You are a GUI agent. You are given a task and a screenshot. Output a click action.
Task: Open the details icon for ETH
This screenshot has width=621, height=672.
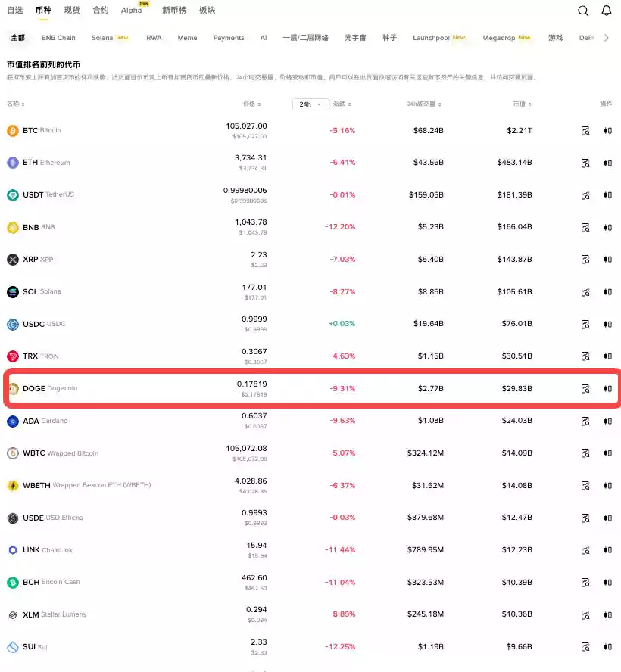coord(585,163)
